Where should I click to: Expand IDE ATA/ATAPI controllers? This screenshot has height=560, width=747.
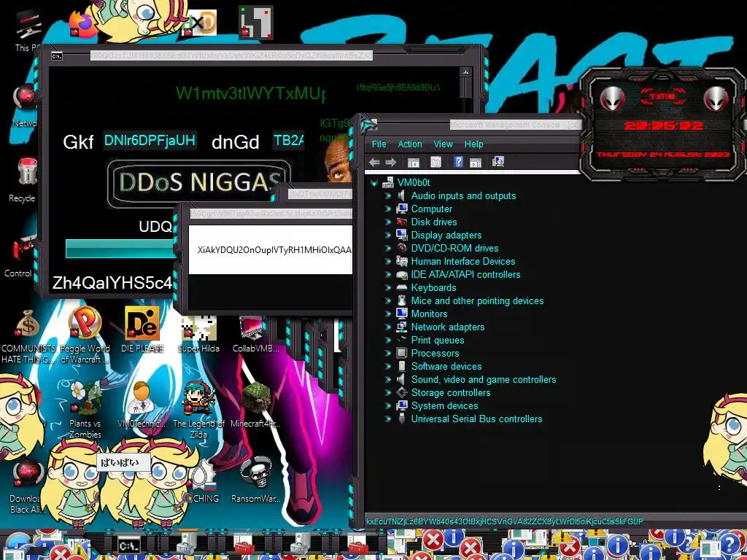coord(388,275)
